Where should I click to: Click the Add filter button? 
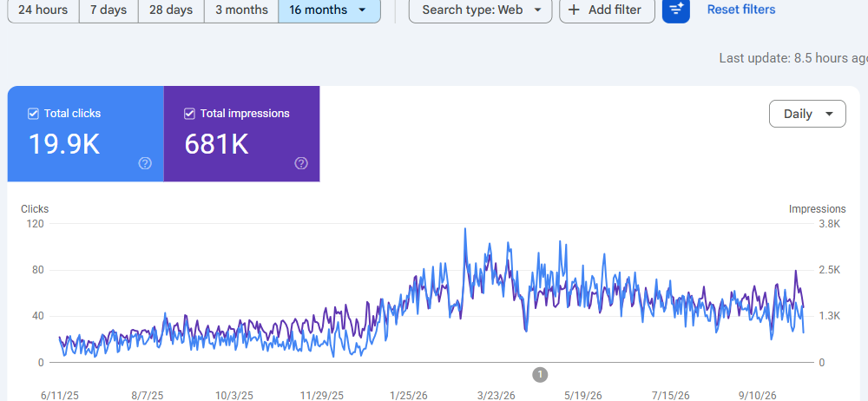point(607,10)
